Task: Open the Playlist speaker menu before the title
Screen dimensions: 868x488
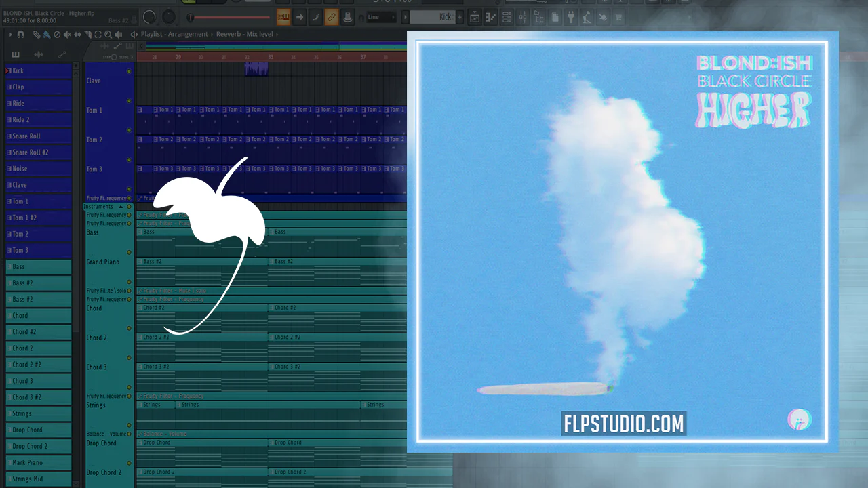Action: (134, 34)
